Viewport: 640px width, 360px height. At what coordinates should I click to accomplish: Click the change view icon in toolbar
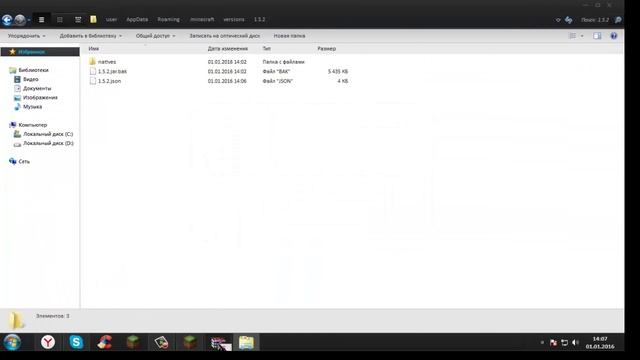[x=572, y=36]
